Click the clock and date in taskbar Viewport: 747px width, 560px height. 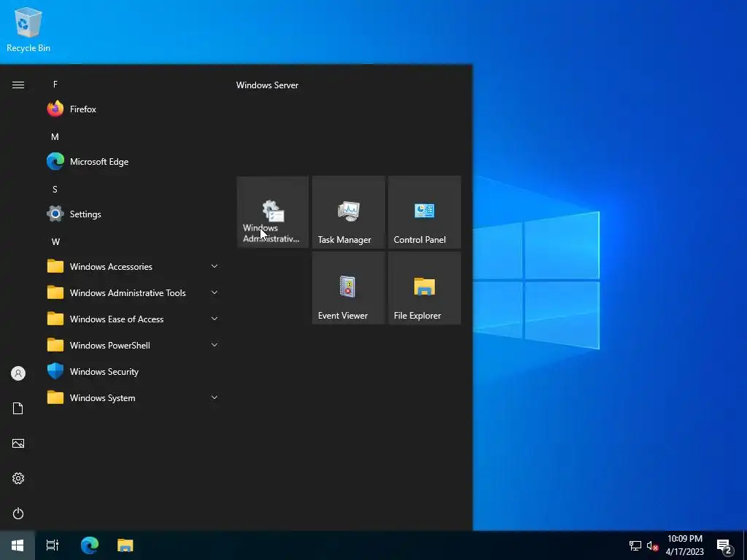click(684, 545)
